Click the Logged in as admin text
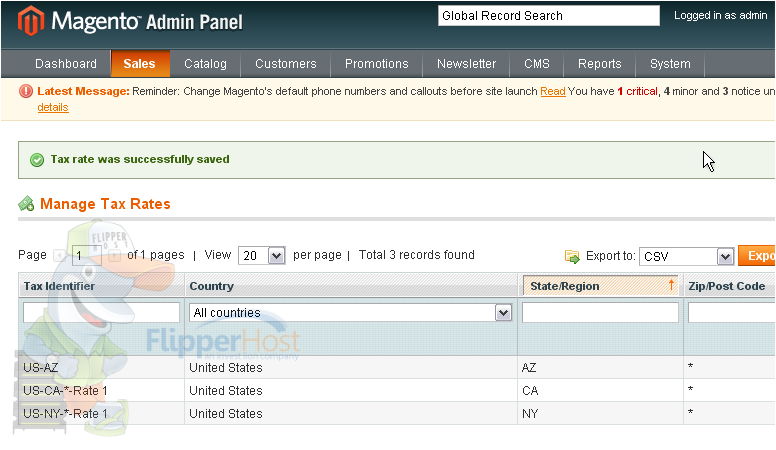Viewport: 776px width, 450px height. 721,15
